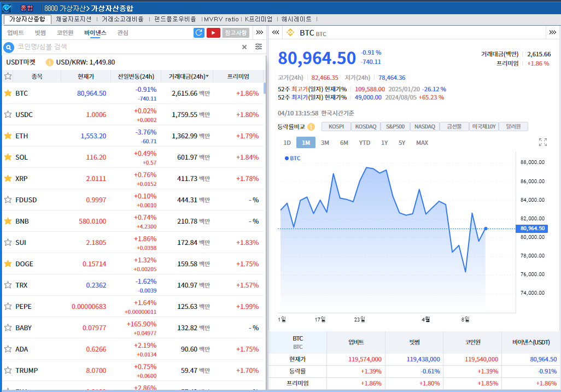Toggle favorite star for USDC
This screenshot has width=561, height=392.
(8, 115)
